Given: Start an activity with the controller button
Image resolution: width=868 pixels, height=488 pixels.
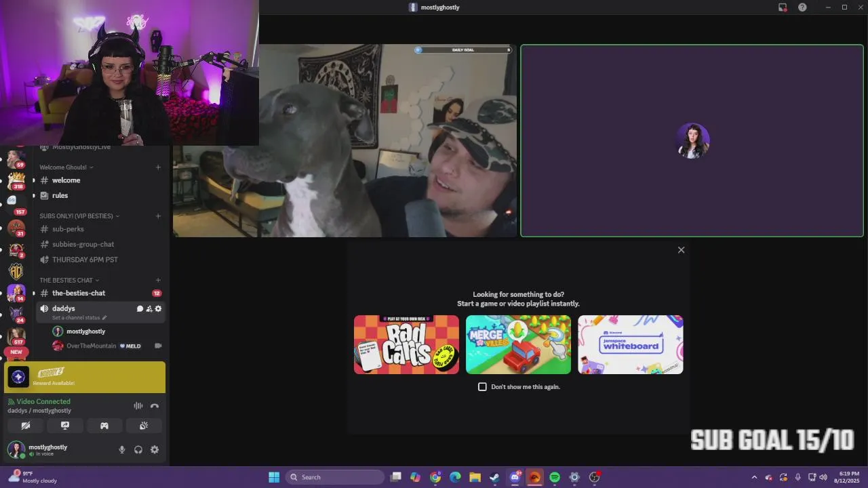Looking at the screenshot, I should (x=104, y=426).
